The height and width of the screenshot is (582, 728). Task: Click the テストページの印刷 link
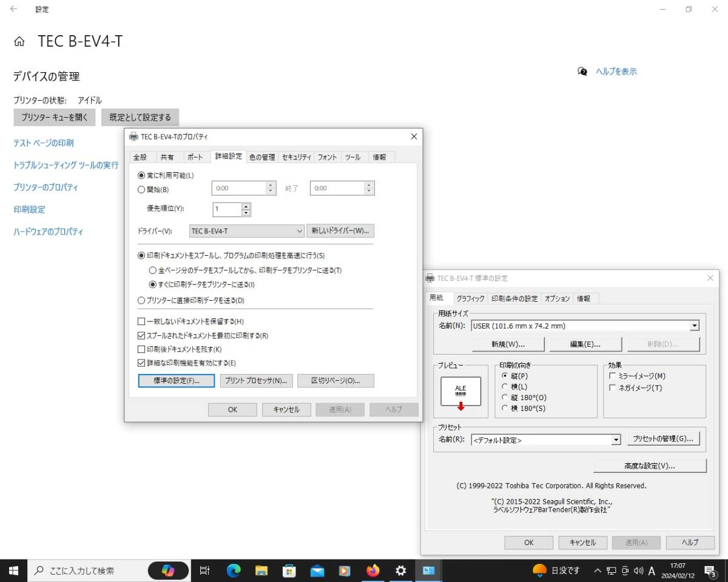pyautogui.click(x=44, y=143)
